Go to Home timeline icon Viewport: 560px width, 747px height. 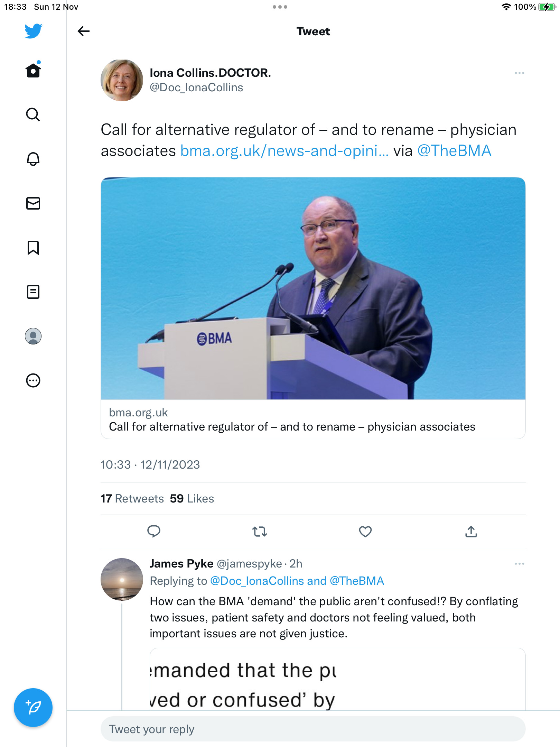33,70
